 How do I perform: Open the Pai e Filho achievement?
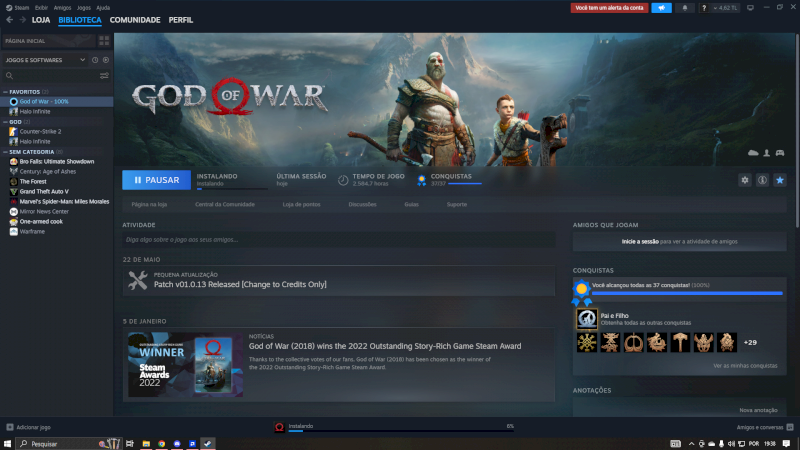coord(587,319)
